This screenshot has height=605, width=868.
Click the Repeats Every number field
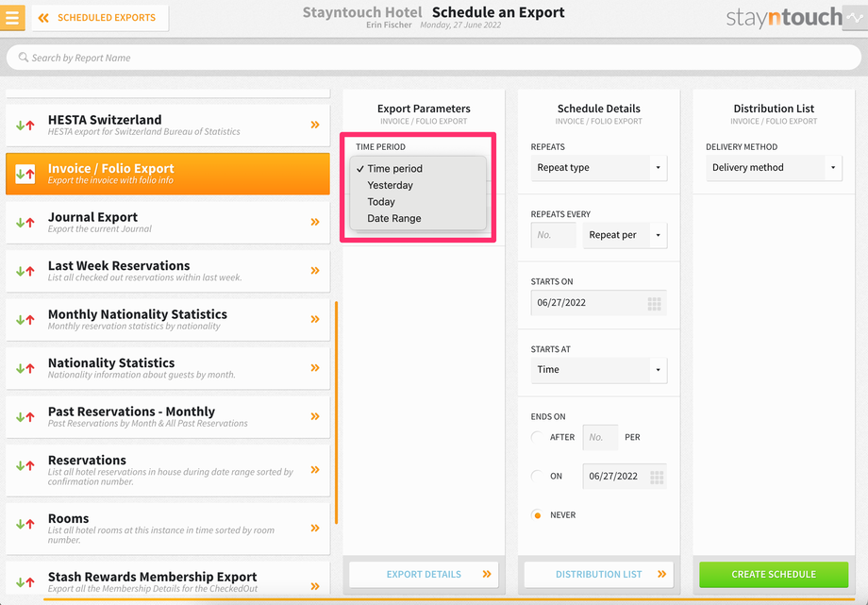553,235
